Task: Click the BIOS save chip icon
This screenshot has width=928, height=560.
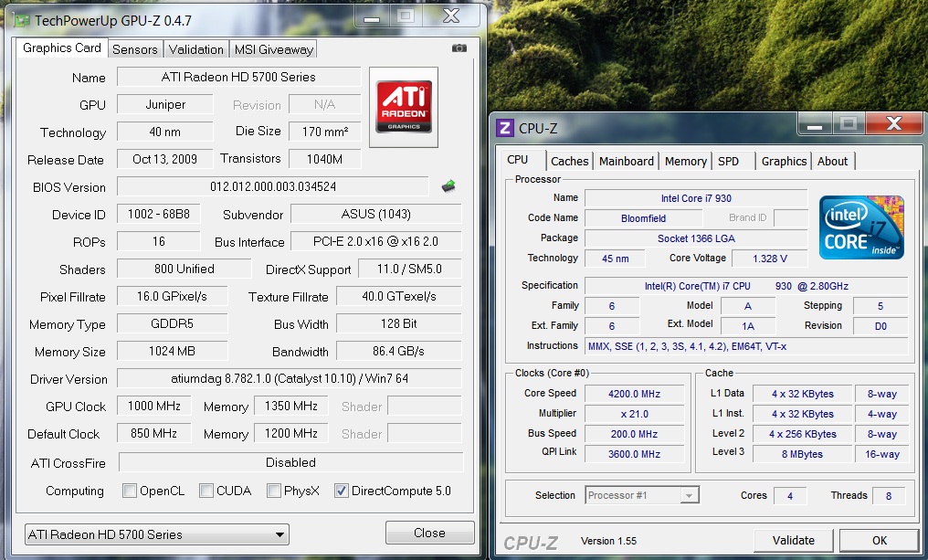Action: point(448,186)
